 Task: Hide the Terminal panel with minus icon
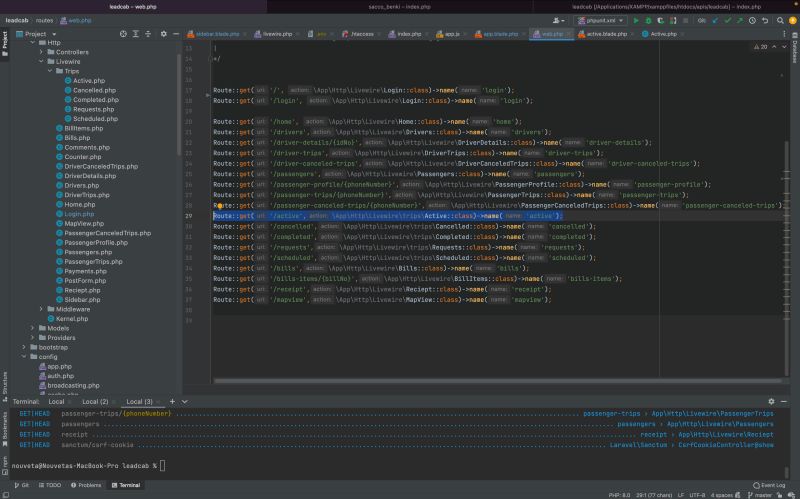(784, 402)
